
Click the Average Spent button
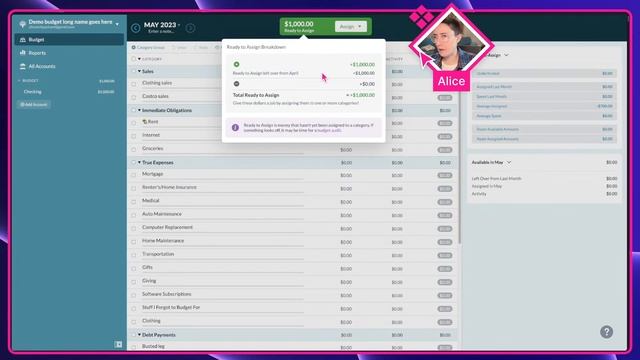coord(544,116)
